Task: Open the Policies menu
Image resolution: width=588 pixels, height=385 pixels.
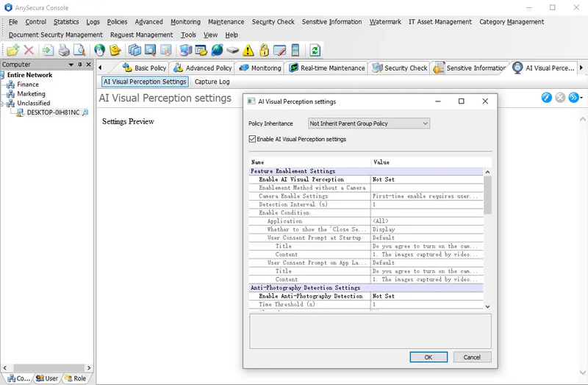Action: tap(117, 22)
